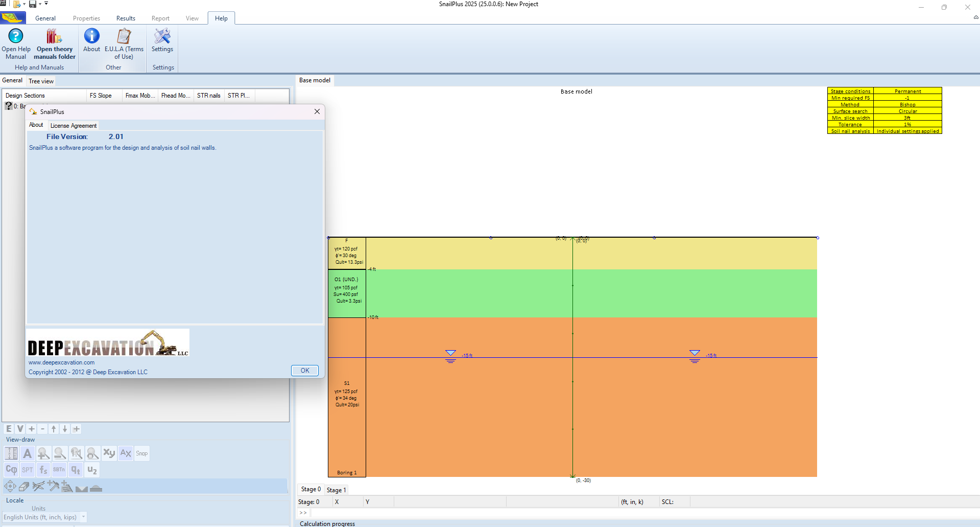Toggle the Cφ soil strength display
Screen dimensions: 980x527
click(x=11, y=470)
